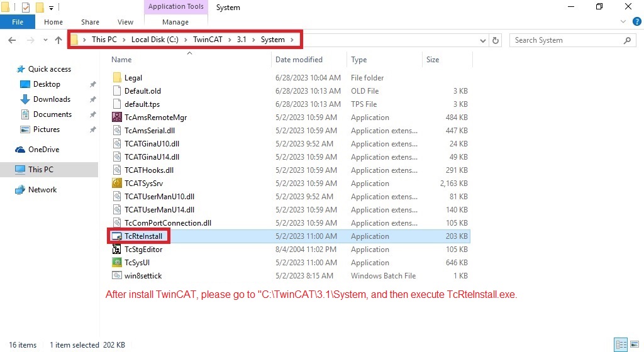The width and height of the screenshot is (644, 352).
Task: Select the TcRteInstall file name
Action: [x=143, y=236]
